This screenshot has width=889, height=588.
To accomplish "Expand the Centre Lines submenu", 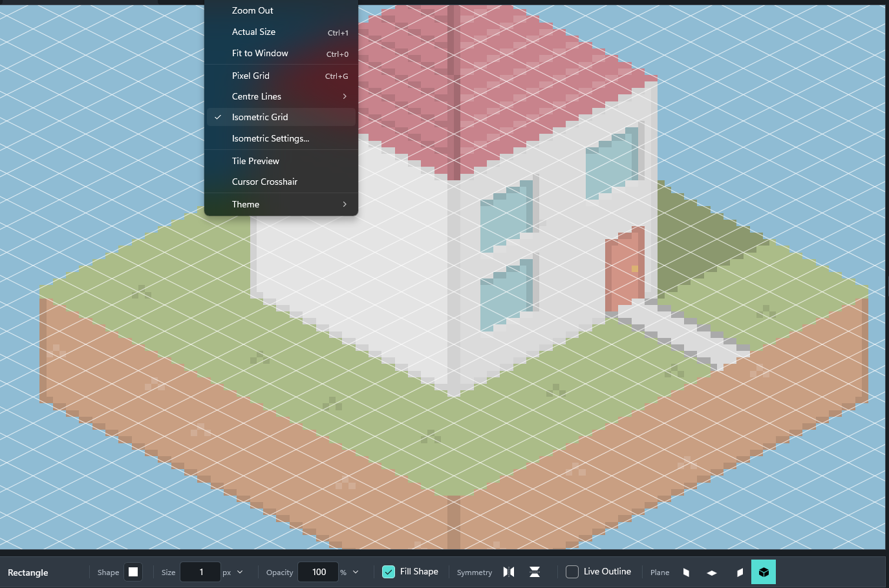I will point(281,96).
